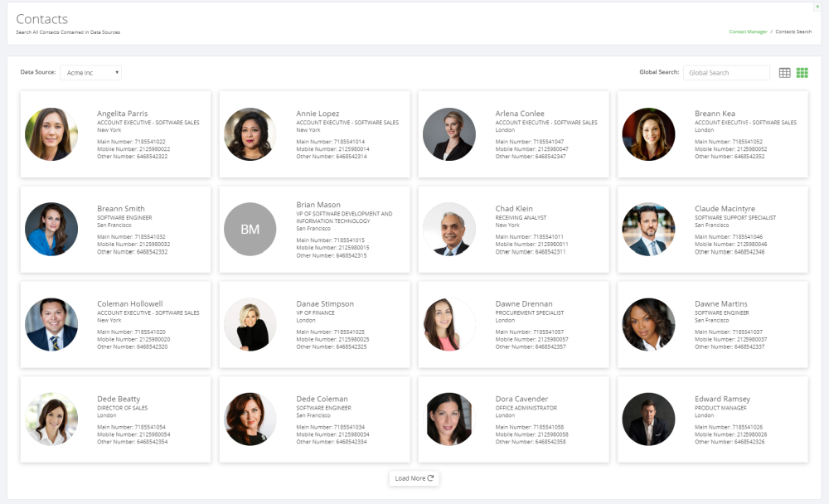Select Claude Macintyre's contact name

click(x=726, y=209)
